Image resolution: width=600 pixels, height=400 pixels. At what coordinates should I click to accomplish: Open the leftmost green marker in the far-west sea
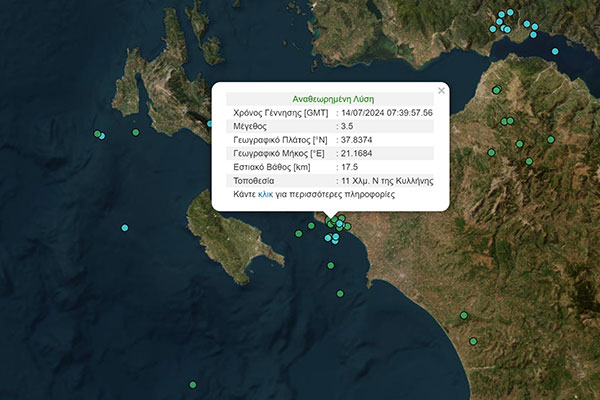click(97, 134)
